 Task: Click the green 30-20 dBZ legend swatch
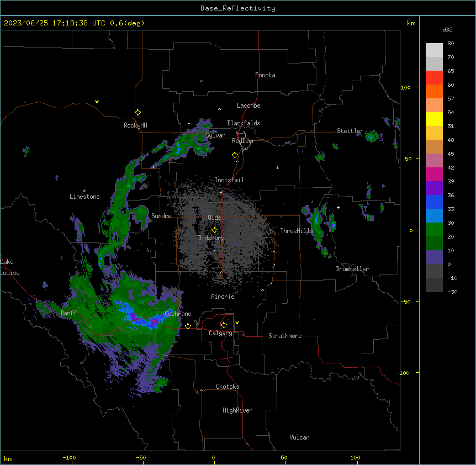(434, 230)
